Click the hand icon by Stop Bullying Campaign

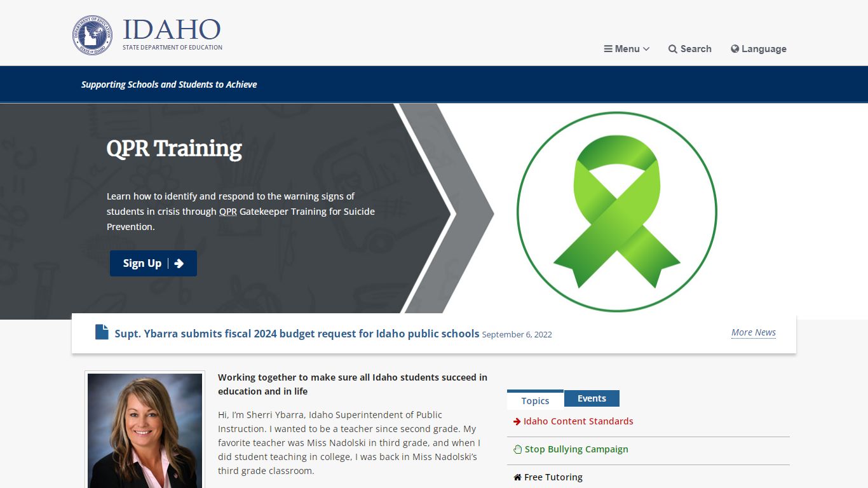(x=517, y=449)
